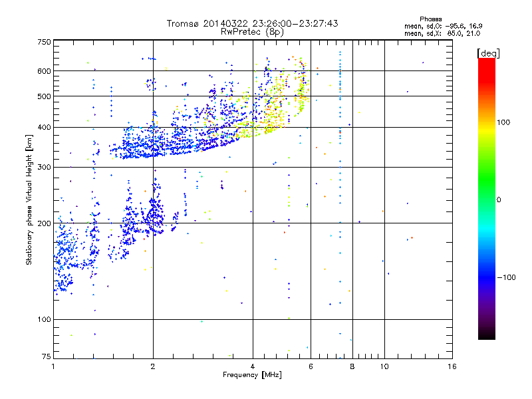
Task: Click the 'Stationary phase Virtual Height [km]' axis label
Action: 29,199
